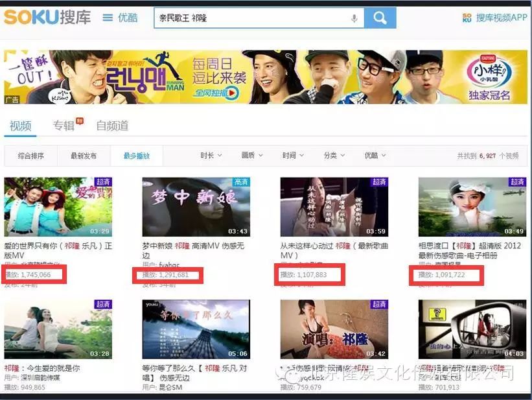
Task: Open the 爱的世界只有你 video thumbnail
Action: (58, 207)
